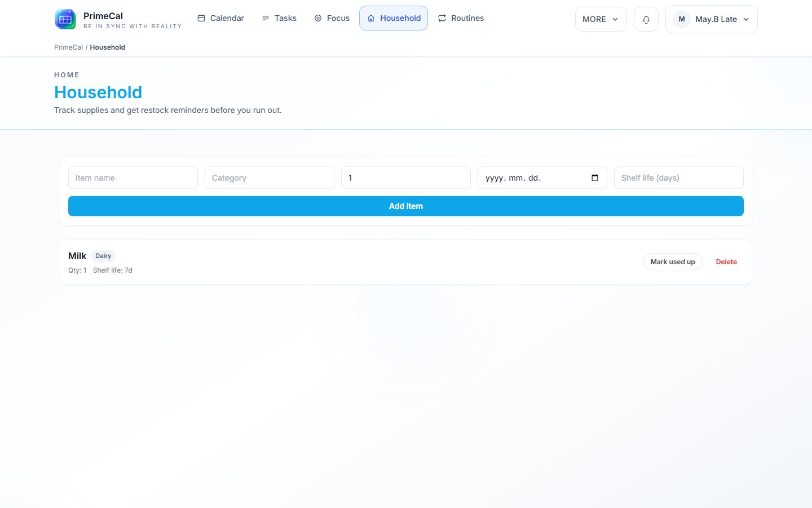
Task: Click the Household breadcrumb text
Action: tap(107, 47)
